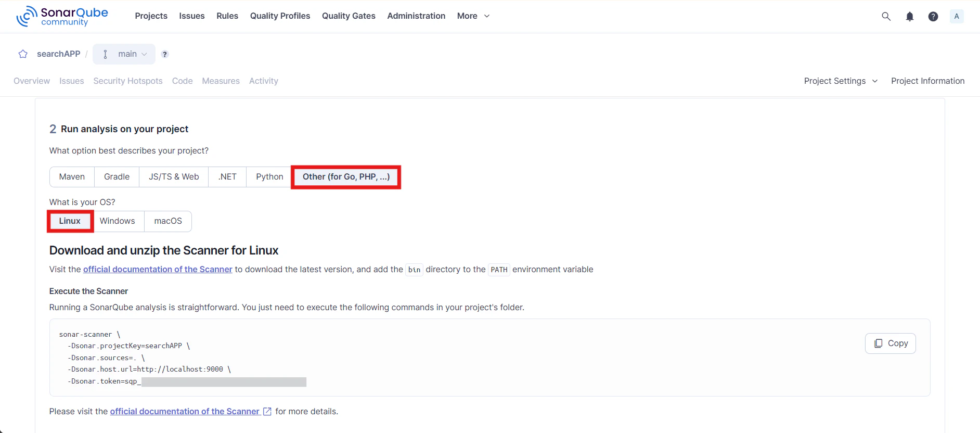Open Quality Gates
980x433 pixels.
pos(349,16)
